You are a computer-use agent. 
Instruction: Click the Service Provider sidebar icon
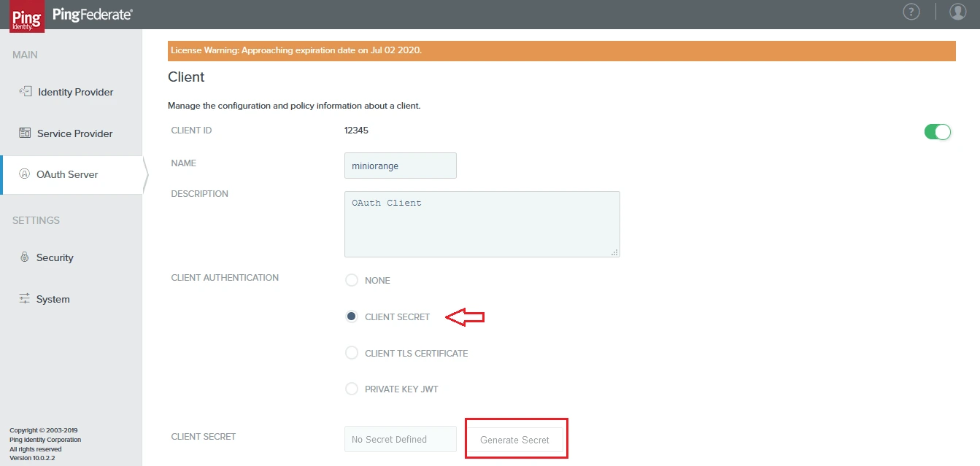pyautogui.click(x=25, y=133)
